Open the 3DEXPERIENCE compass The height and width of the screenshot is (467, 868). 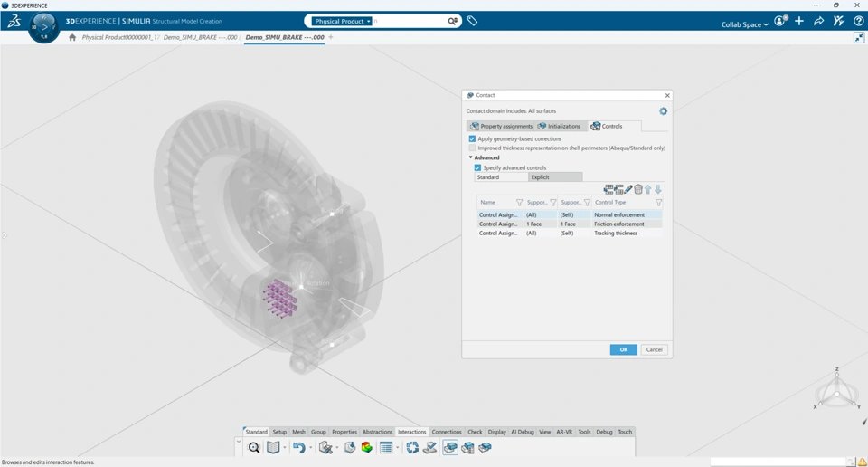(x=43, y=26)
